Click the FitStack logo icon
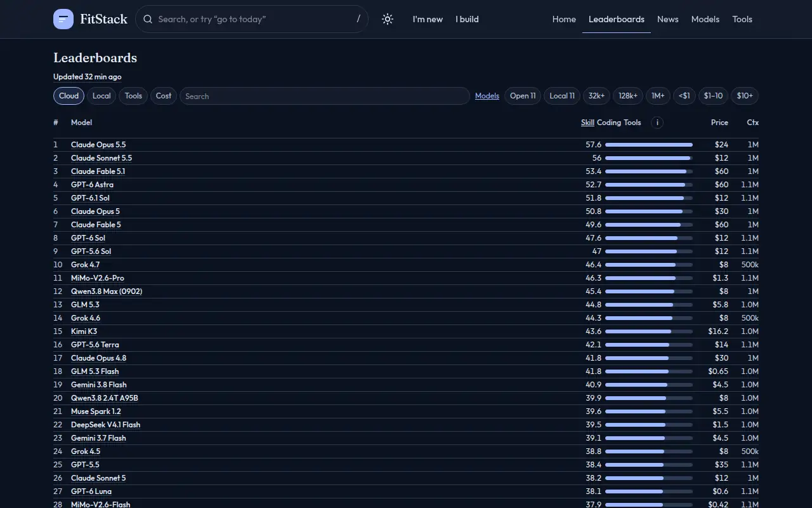 pyautogui.click(x=63, y=19)
